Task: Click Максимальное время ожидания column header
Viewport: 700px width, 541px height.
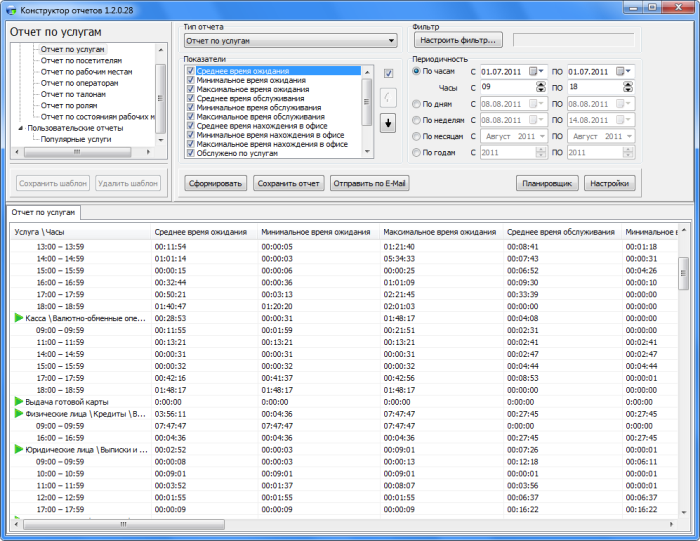Action: pos(442,232)
